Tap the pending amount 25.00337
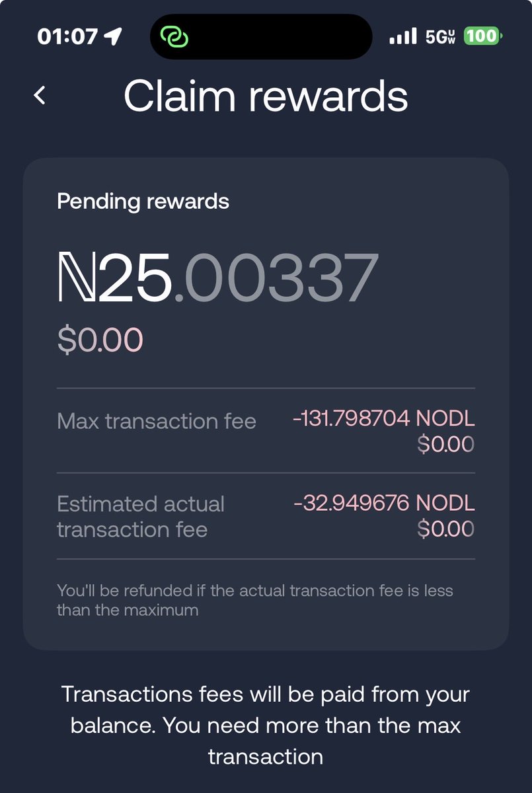 click(x=218, y=278)
